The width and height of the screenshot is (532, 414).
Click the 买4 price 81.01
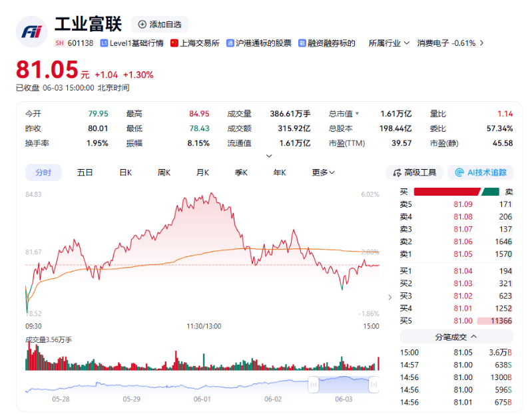point(463,308)
